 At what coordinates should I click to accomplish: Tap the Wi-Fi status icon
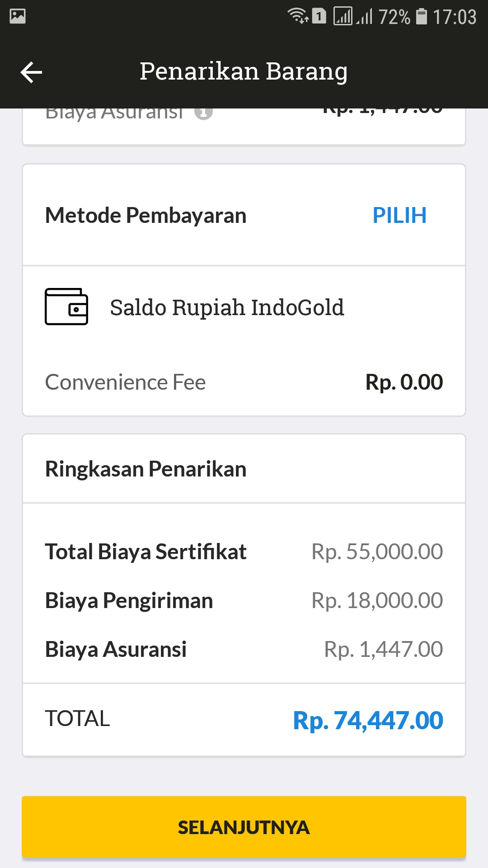[298, 16]
